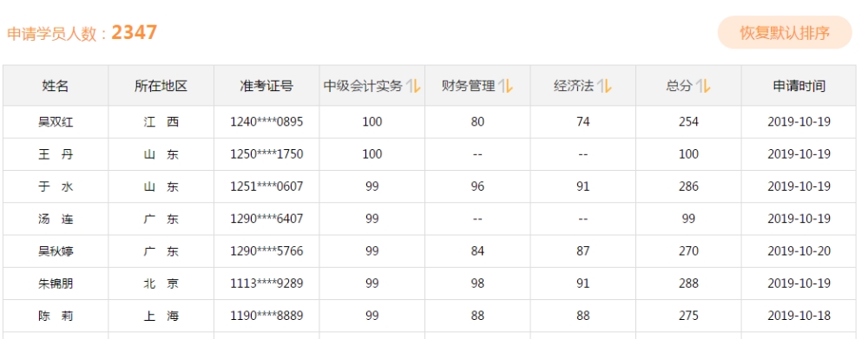
Task: Click 吴秋婷's 财务管理 score 84
Action: pyautogui.click(x=477, y=251)
